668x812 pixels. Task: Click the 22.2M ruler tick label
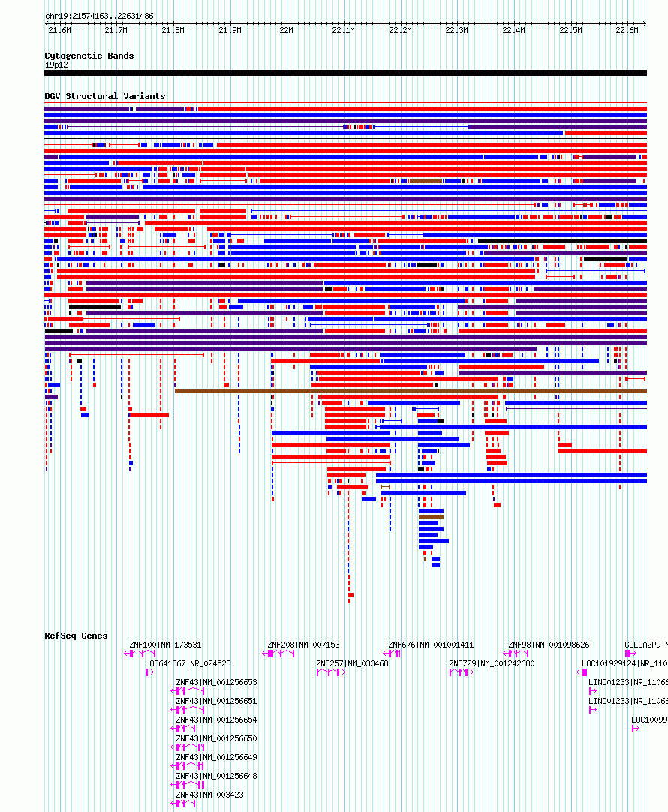(x=400, y=31)
